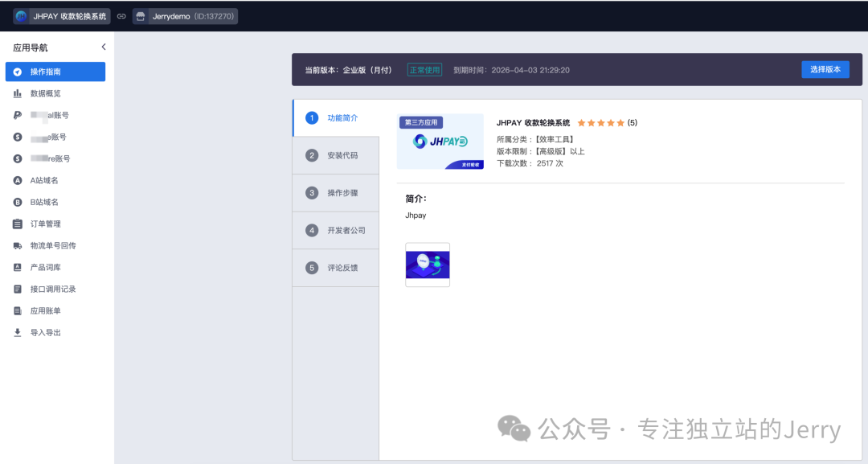Open the 开发者公司 developer section

pyautogui.click(x=336, y=230)
